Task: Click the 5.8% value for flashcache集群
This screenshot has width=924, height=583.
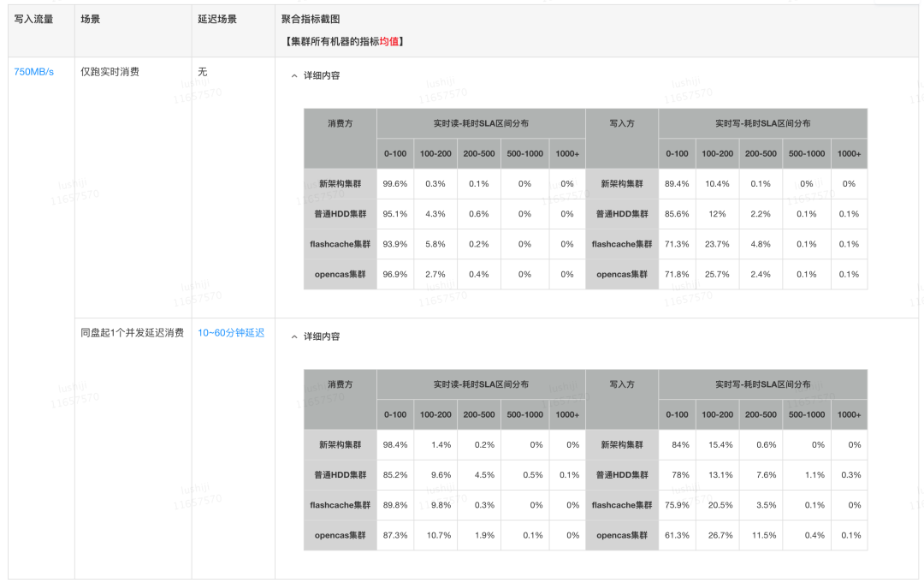Action: pos(435,244)
